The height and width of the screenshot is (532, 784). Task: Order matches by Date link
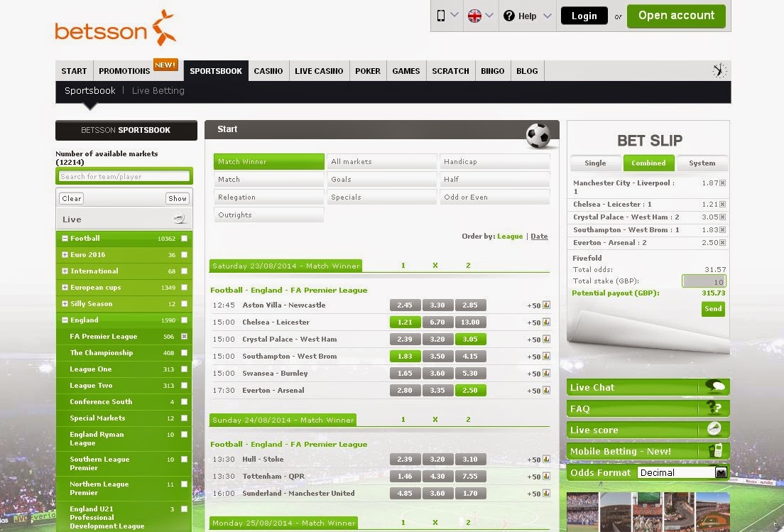[x=539, y=236]
